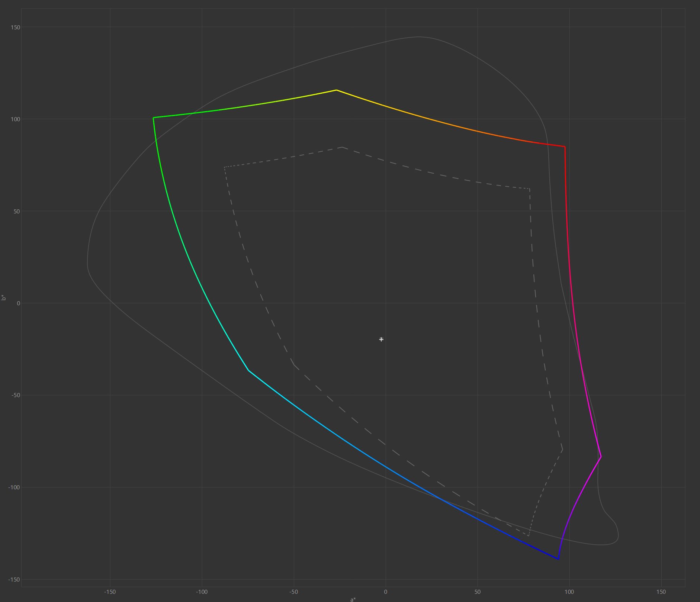Click the a* horizontal axis label
The image size is (700, 602).
(x=353, y=599)
